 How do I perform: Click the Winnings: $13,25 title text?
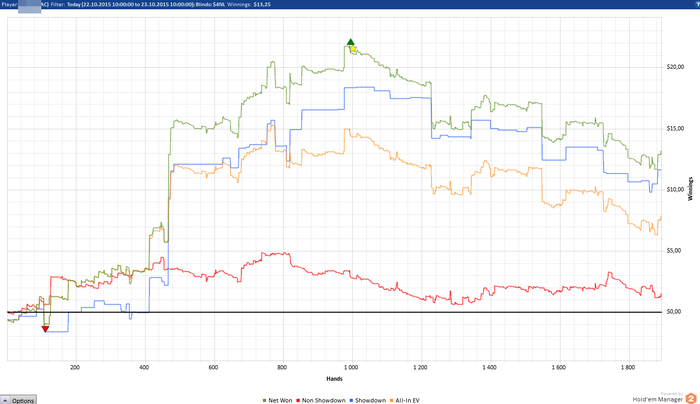[249, 4]
